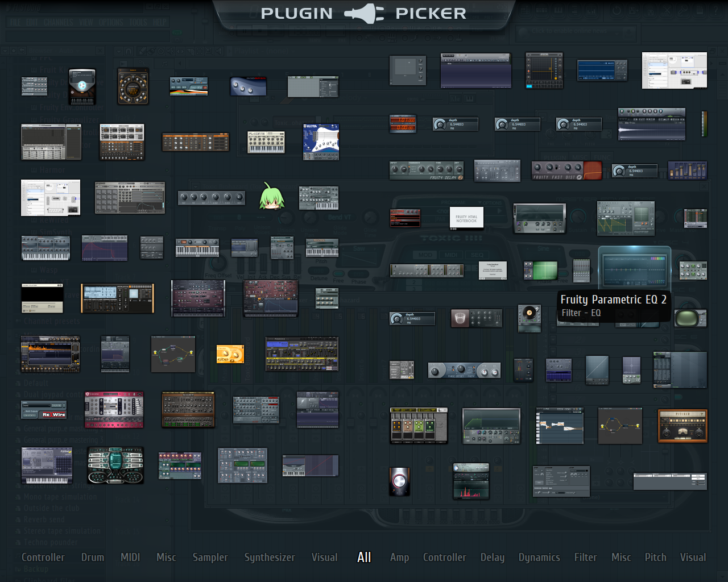Viewport: 728px width, 582px height.
Task: Select the Synthesizer category tab
Action: pyautogui.click(x=270, y=558)
